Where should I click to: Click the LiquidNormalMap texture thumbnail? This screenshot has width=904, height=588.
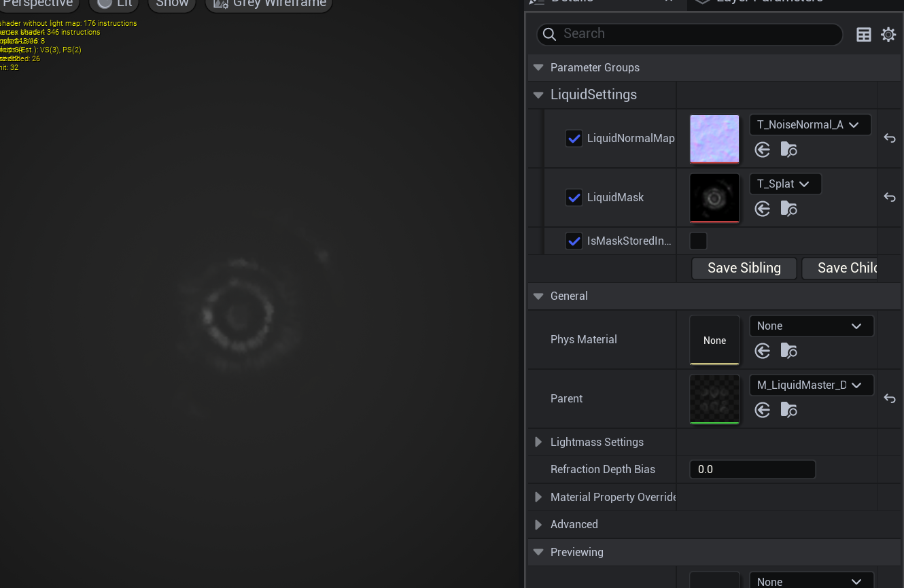pyautogui.click(x=714, y=139)
